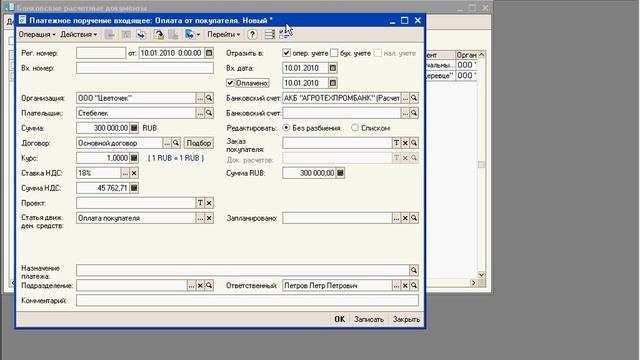Screen dimensions: 640x360
Task: Select the Списком radio button
Action: (355, 128)
